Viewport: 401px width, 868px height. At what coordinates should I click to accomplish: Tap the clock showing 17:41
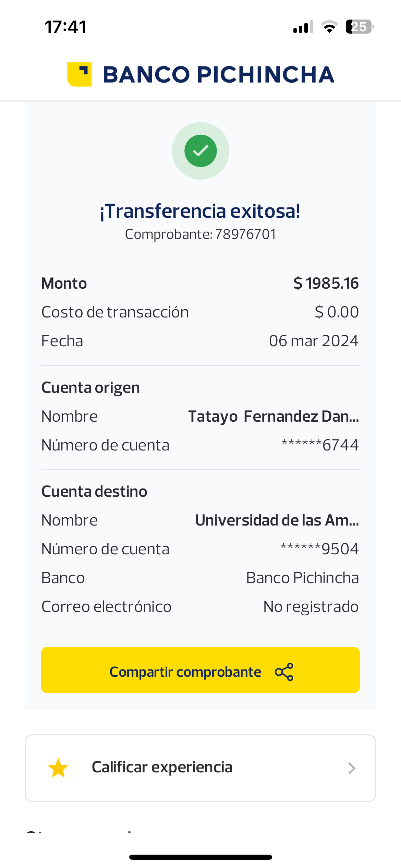pyautogui.click(x=65, y=27)
